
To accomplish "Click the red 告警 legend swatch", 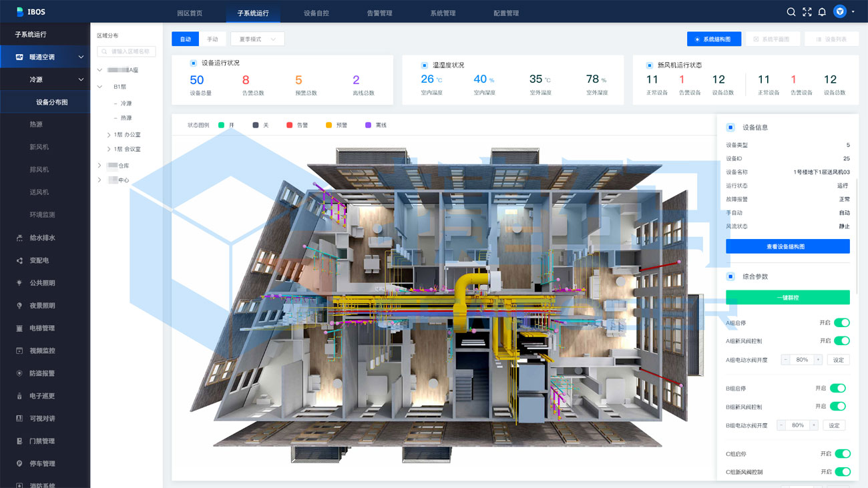I will pyautogui.click(x=289, y=126).
